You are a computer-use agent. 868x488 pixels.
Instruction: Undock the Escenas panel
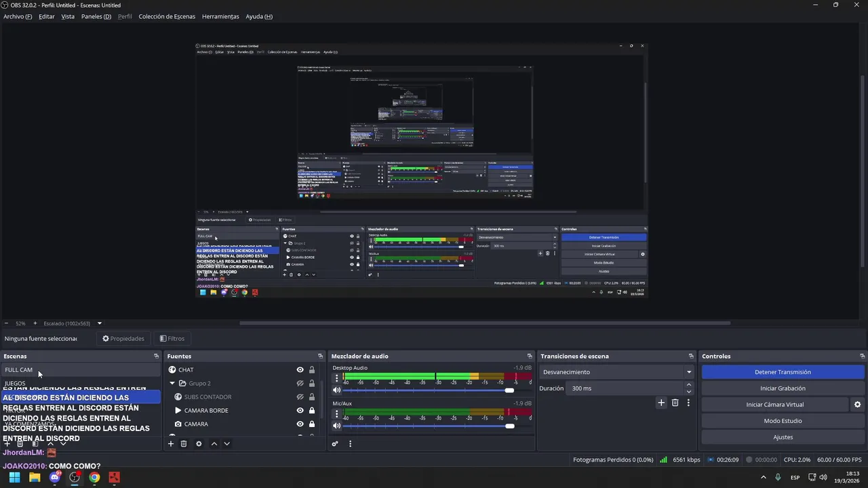(156, 357)
